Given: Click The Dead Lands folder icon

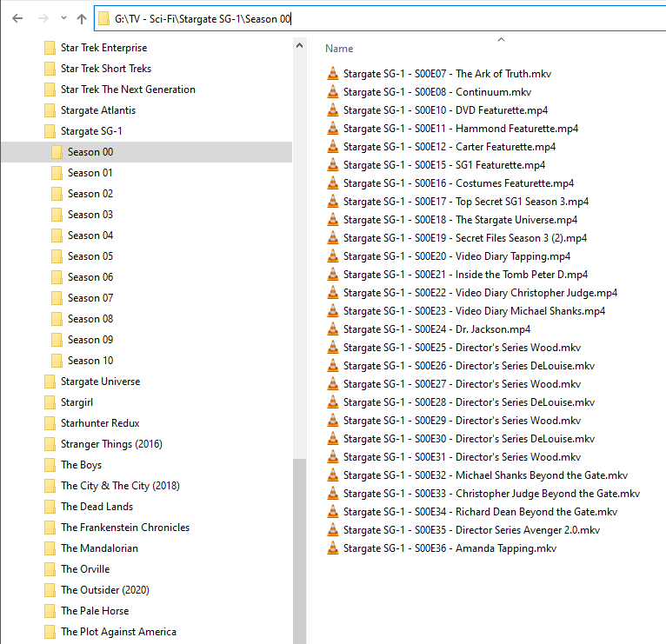Looking at the screenshot, I should [50, 507].
